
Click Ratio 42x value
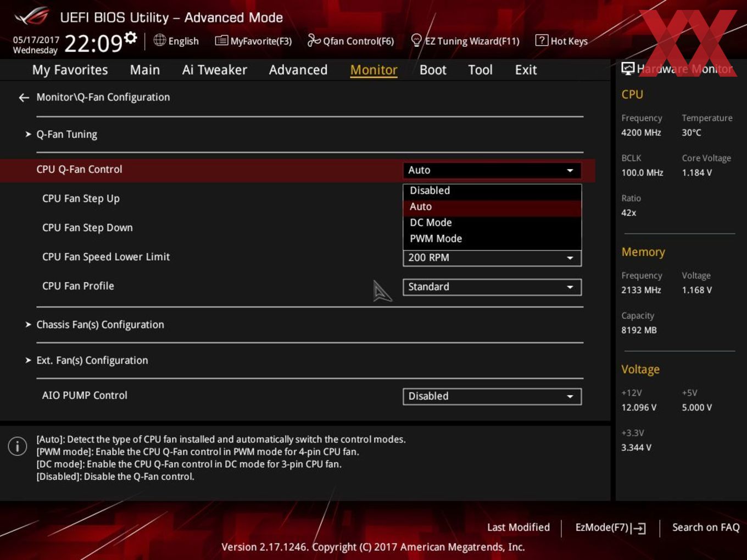pos(629,212)
